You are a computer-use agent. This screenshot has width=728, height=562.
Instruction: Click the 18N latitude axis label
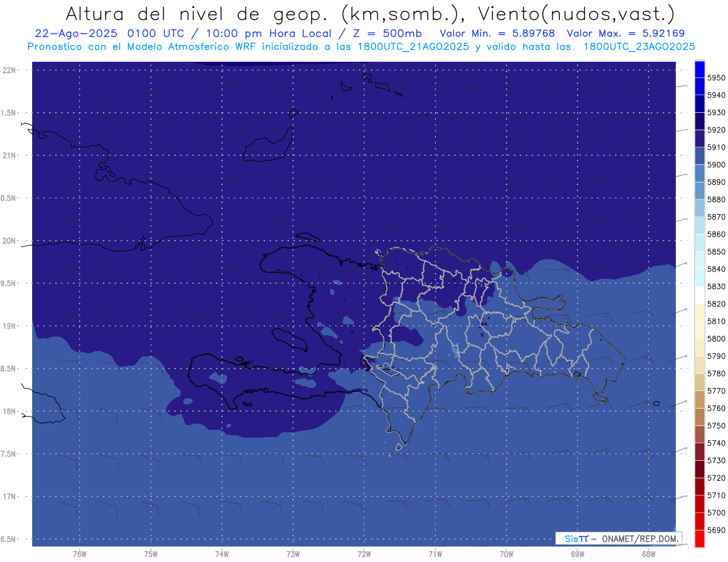tap(9, 411)
